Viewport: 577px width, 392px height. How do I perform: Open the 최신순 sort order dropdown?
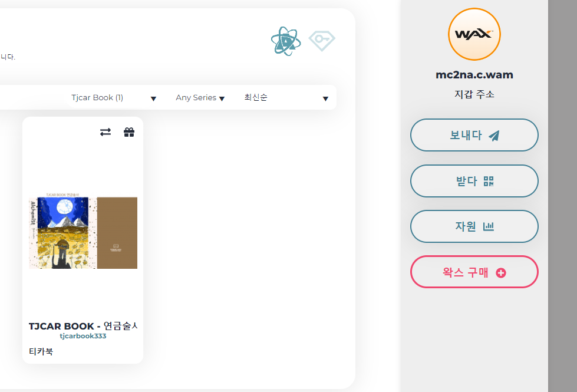coord(286,97)
